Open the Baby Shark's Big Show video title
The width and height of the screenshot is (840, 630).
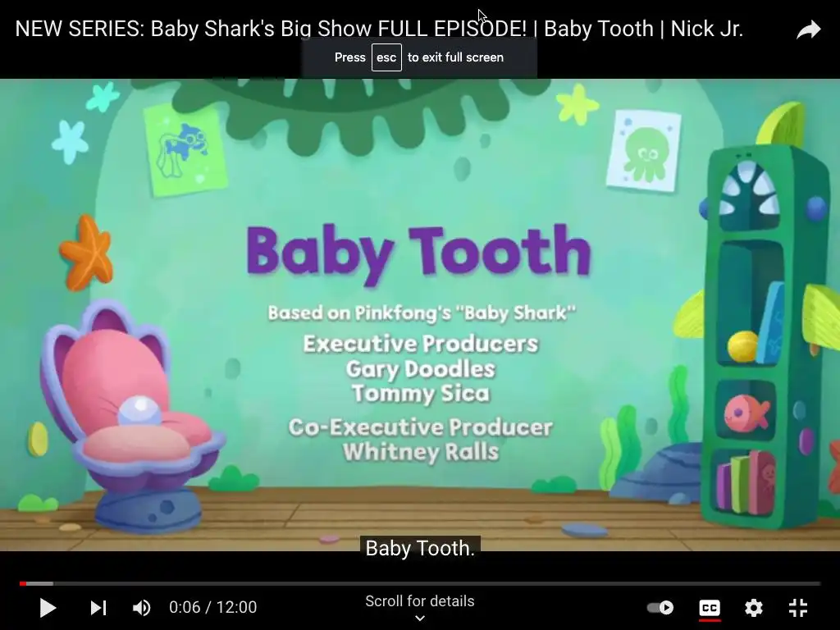click(379, 29)
